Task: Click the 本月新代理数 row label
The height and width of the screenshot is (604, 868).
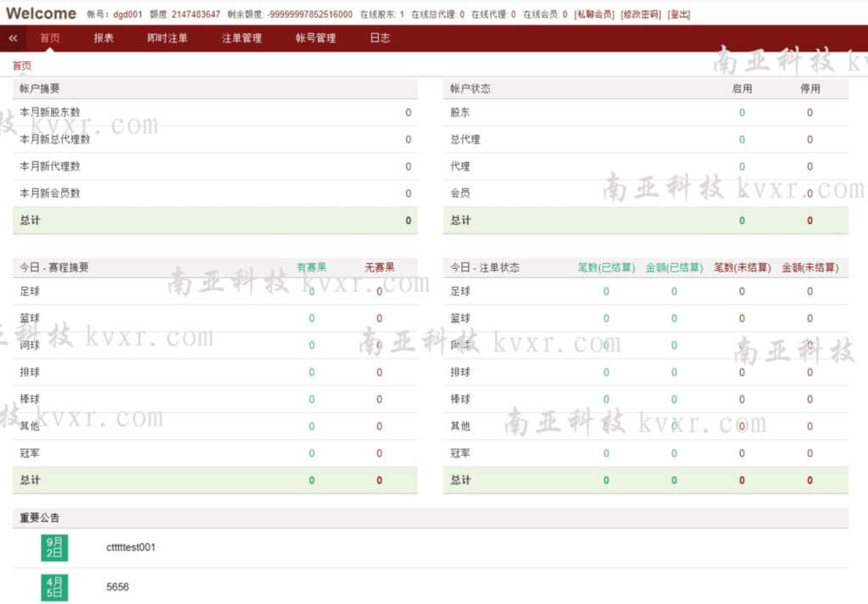Action: click(x=50, y=166)
